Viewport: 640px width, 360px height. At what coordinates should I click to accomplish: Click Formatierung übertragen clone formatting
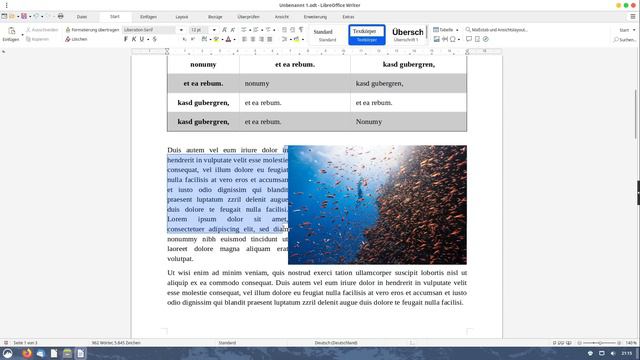92,30
